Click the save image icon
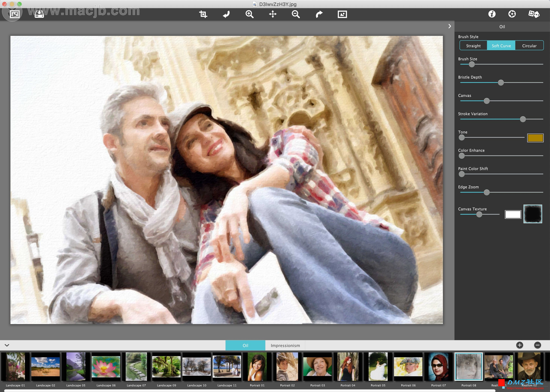The height and width of the screenshot is (392, 550). pos(39,14)
